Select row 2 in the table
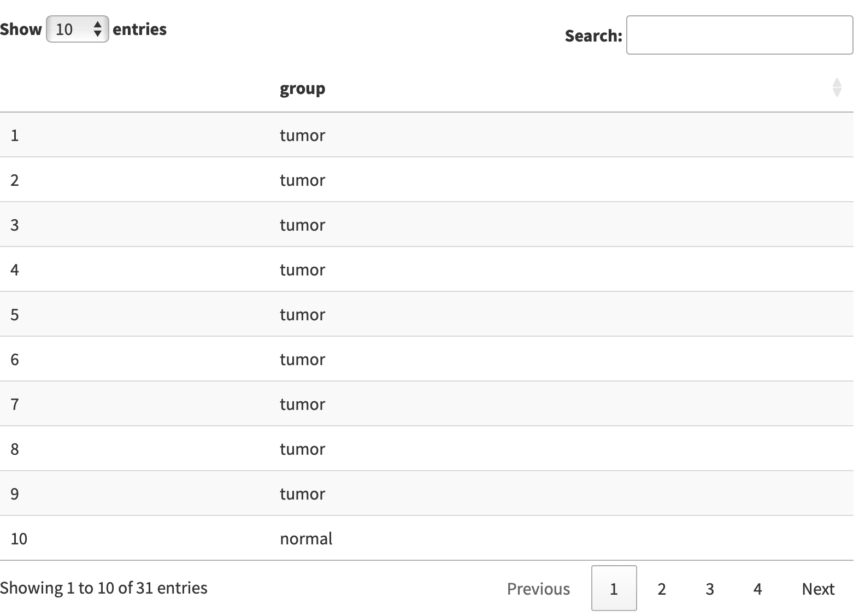 click(426, 180)
